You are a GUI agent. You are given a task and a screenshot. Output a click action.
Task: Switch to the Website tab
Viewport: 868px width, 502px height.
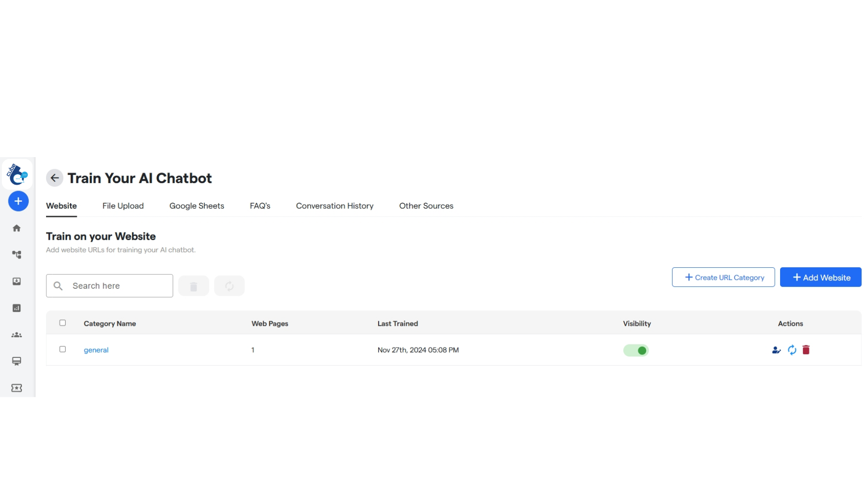61,206
